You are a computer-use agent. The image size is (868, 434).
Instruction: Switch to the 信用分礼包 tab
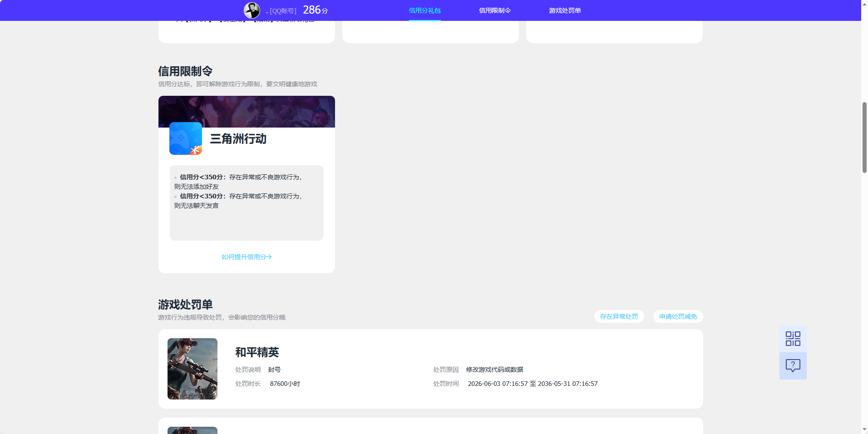[x=424, y=10]
